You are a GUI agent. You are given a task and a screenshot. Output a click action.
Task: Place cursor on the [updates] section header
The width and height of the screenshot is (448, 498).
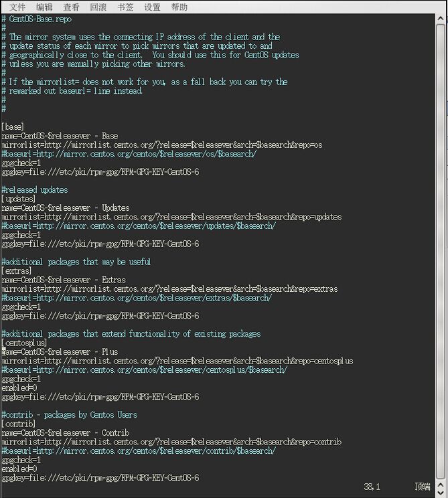(x=19, y=199)
